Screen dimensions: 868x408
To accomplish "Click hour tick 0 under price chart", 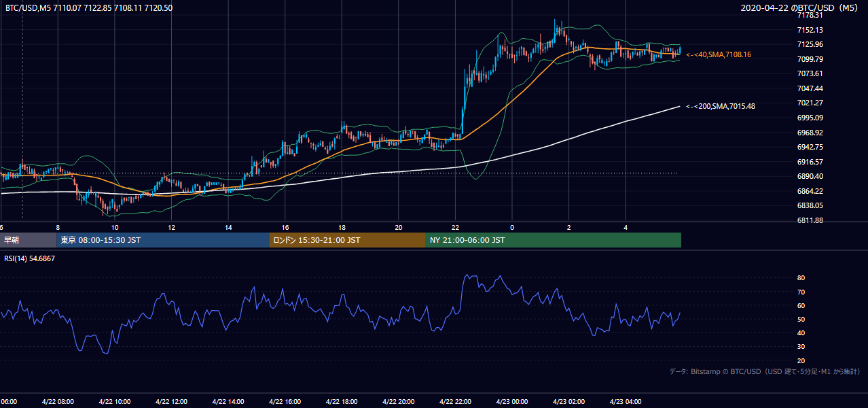I will (512, 227).
